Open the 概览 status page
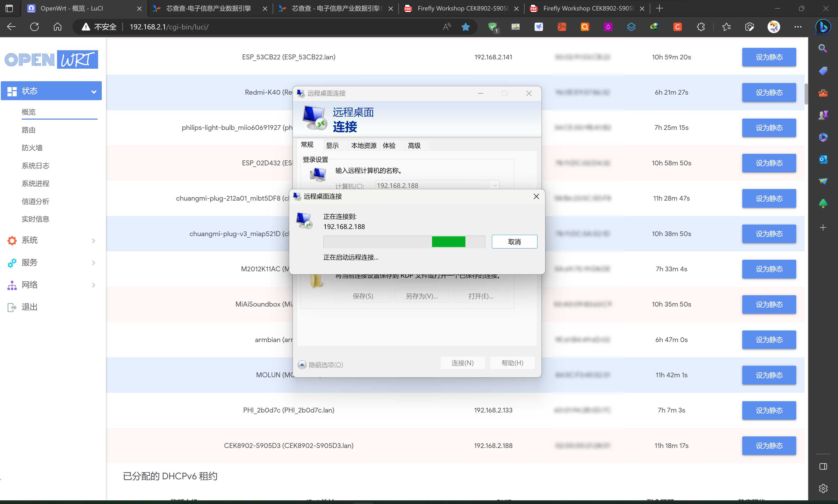This screenshot has height=504, width=838. tap(29, 112)
